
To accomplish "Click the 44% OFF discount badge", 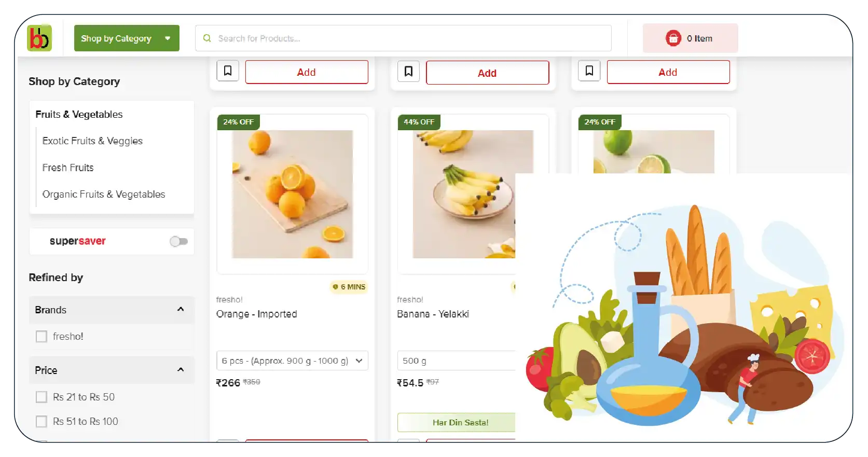I will (x=419, y=122).
